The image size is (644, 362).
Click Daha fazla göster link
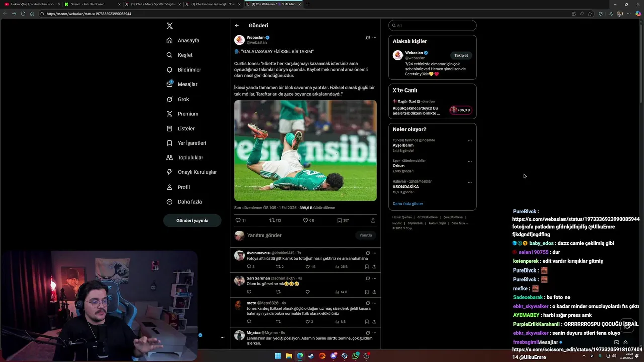(x=408, y=204)
